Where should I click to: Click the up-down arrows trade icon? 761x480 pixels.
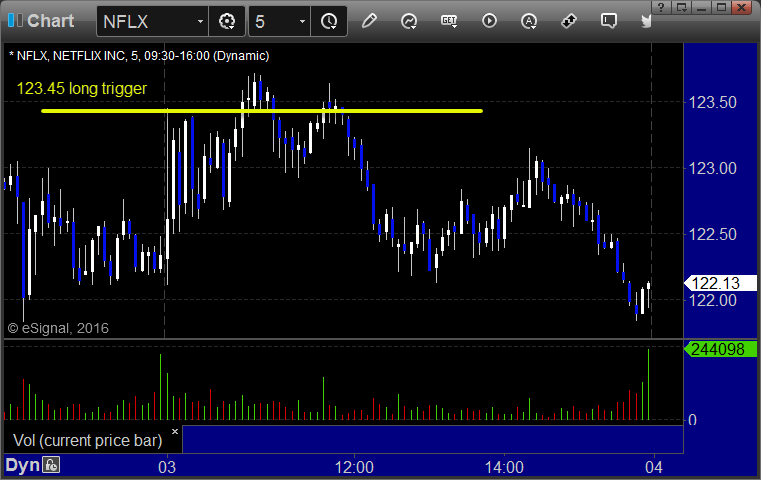tap(569, 21)
